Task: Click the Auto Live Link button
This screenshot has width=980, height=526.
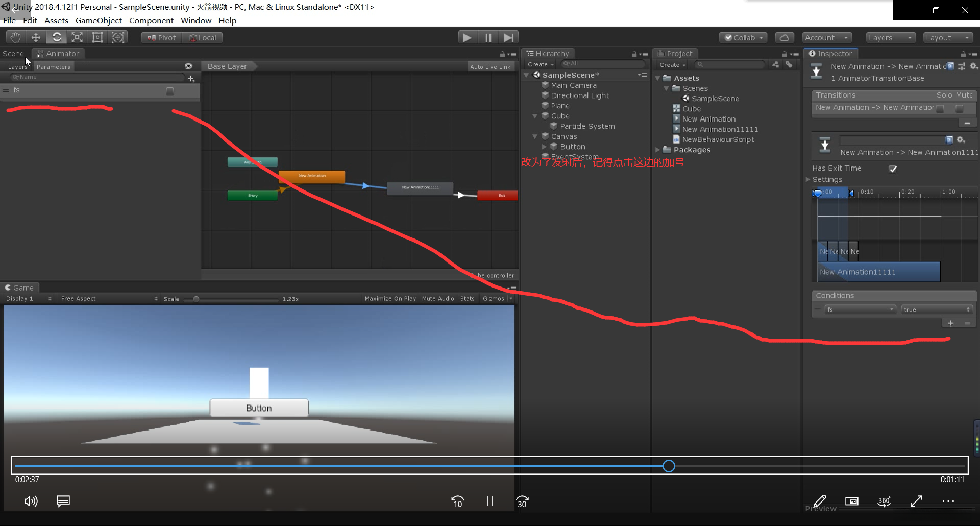Action: click(490, 67)
